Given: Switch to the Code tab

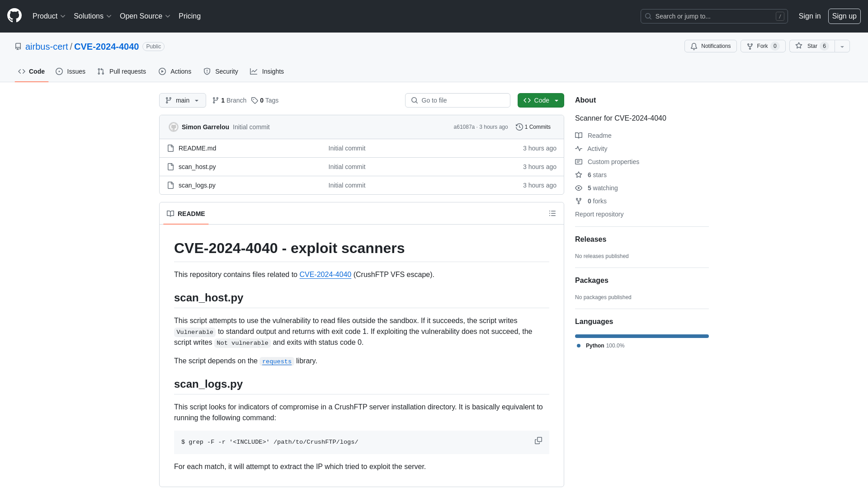Looking at the screenshot, I should click(32, 71).
